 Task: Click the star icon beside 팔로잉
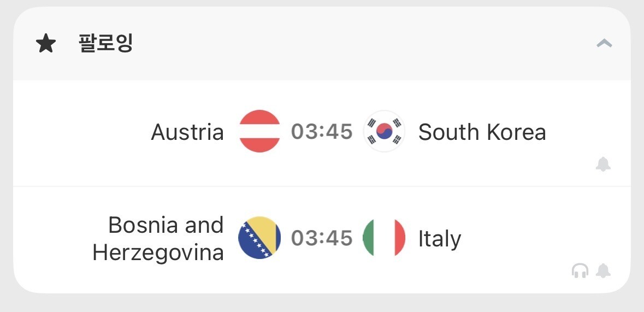pos(46,44)
